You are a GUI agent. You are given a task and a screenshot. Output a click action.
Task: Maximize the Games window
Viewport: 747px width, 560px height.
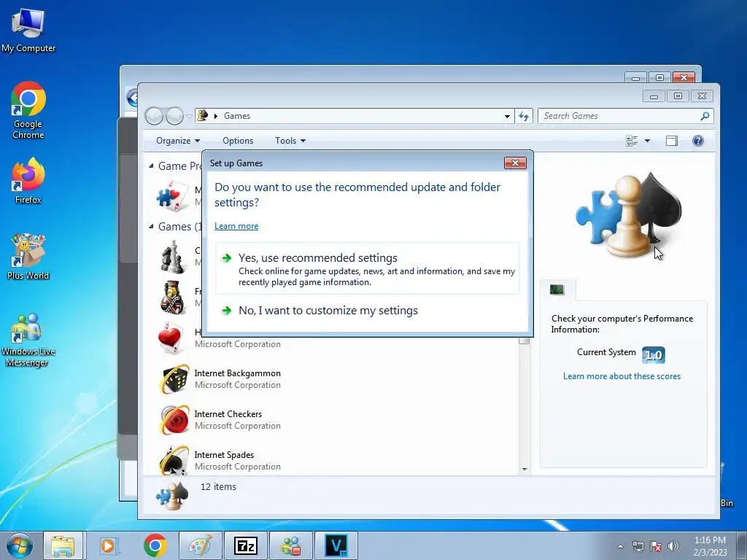pos(678,96)
